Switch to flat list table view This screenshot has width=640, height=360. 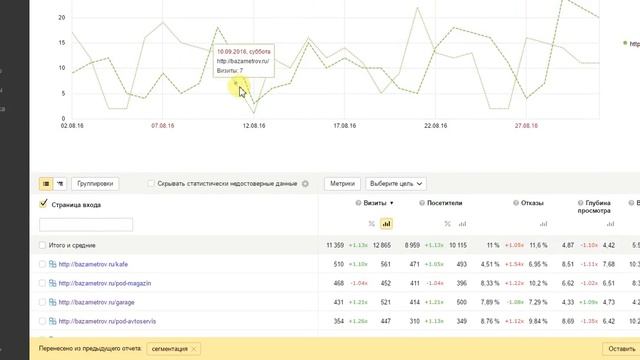46,184
